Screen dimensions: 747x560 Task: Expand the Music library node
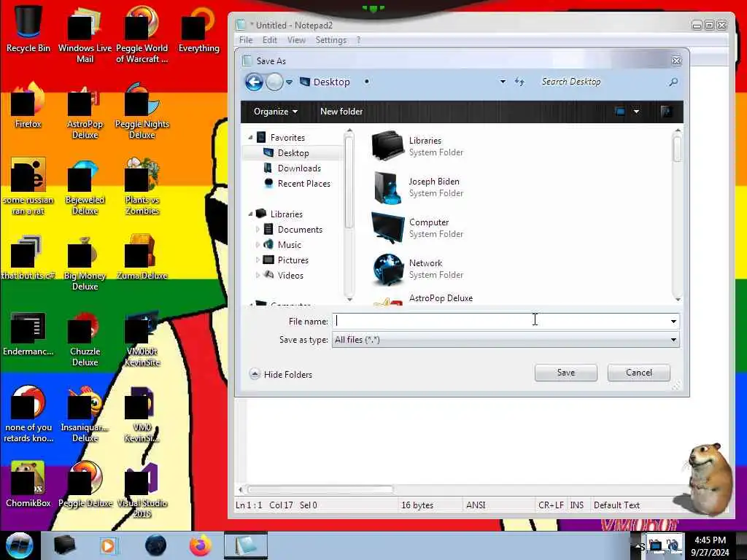click(x=258, y=244)
